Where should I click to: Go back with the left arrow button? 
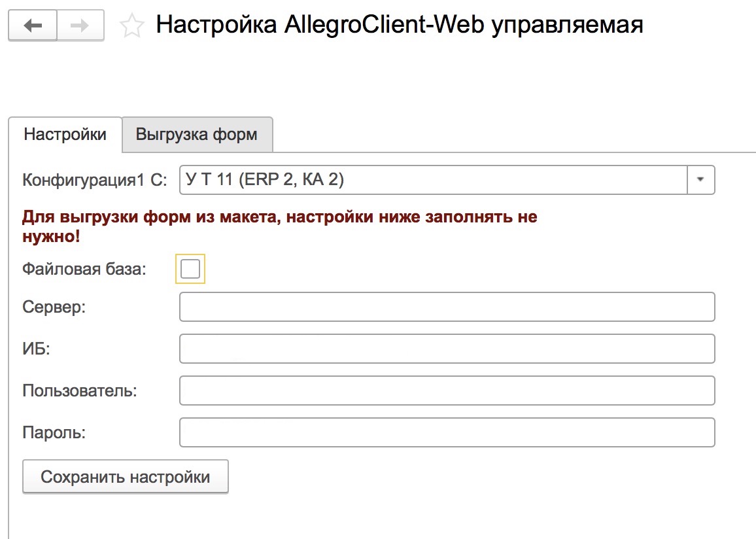pos(33,25)
